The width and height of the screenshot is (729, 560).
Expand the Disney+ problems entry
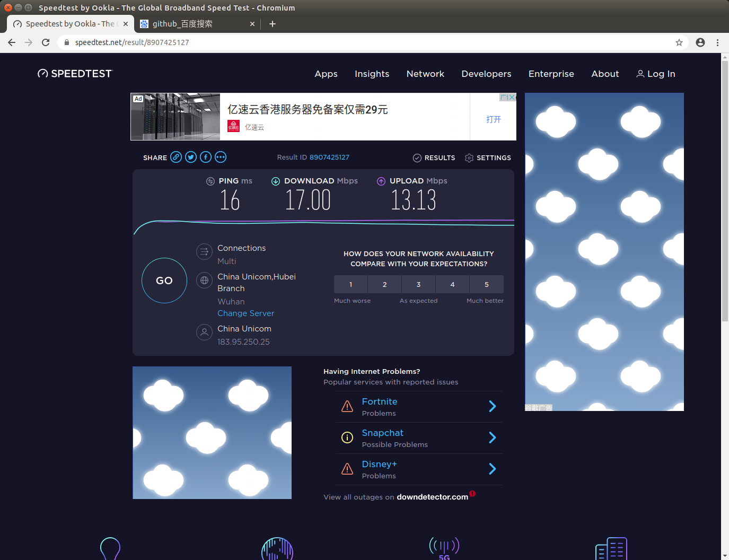point(492,469)
